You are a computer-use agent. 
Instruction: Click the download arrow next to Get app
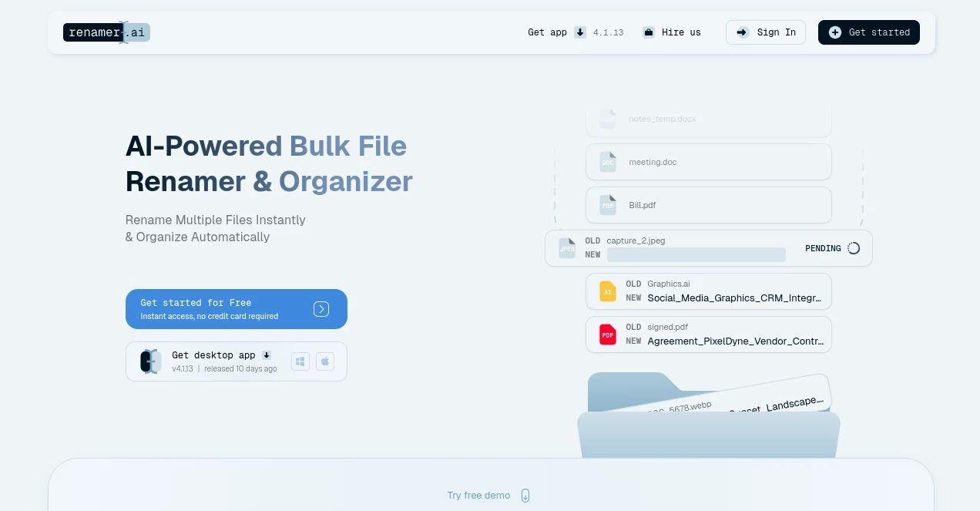tap(580, 32)
